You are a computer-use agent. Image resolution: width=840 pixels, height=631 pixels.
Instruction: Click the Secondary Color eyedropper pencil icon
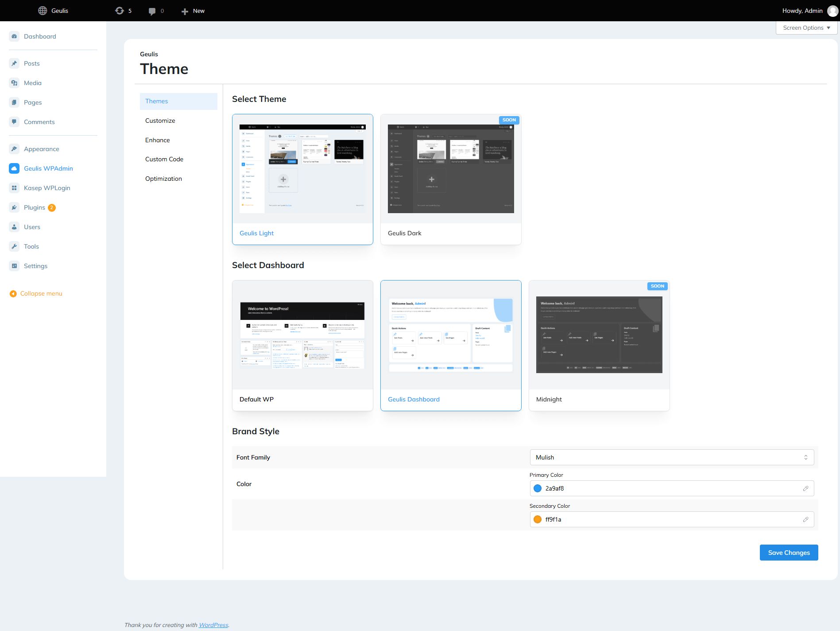[805, 519]
